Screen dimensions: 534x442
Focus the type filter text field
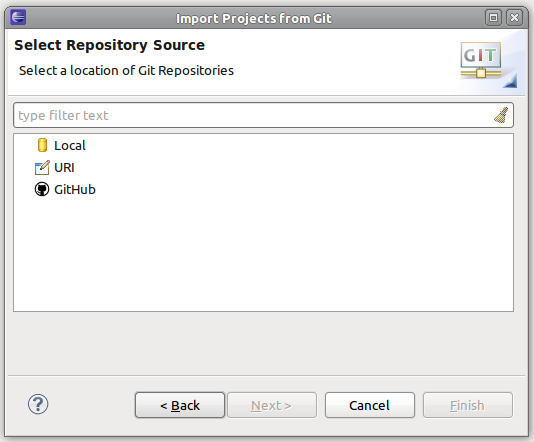[252, 115]
